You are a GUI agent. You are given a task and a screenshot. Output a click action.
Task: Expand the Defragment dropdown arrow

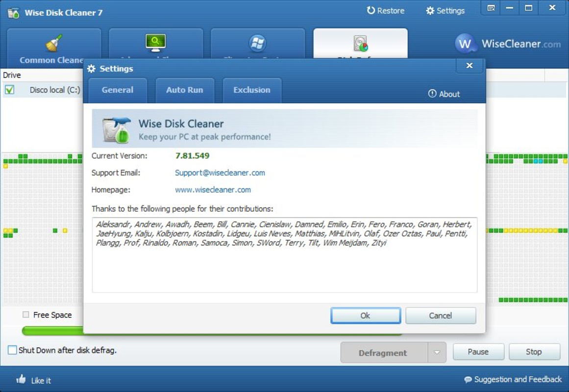pyautogui.click(x=437, y=352)
